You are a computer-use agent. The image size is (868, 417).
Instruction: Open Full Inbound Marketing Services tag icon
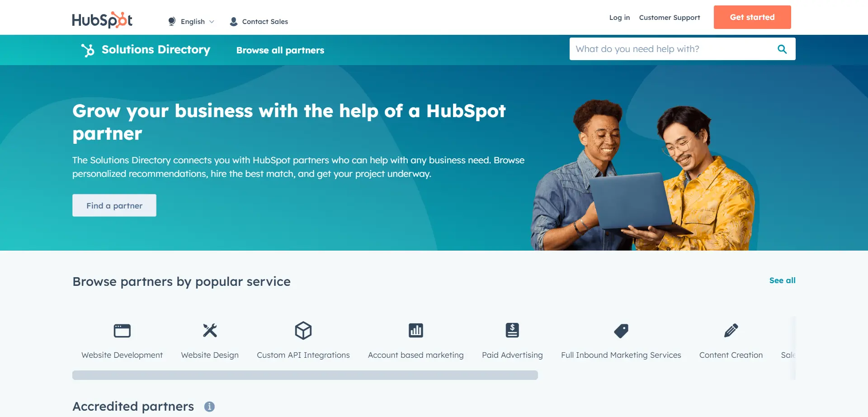[x=621, y=331]
